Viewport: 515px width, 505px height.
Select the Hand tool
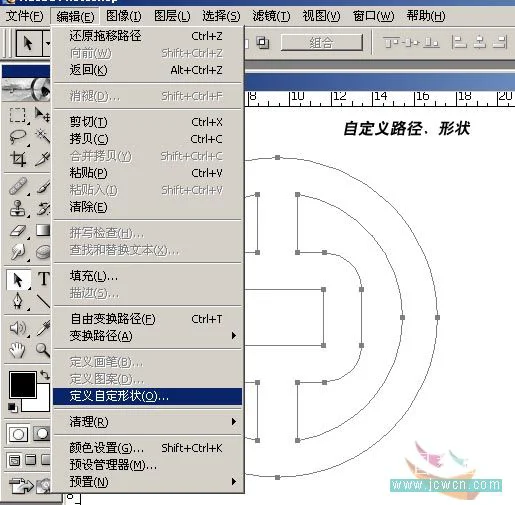coord(17,350)
